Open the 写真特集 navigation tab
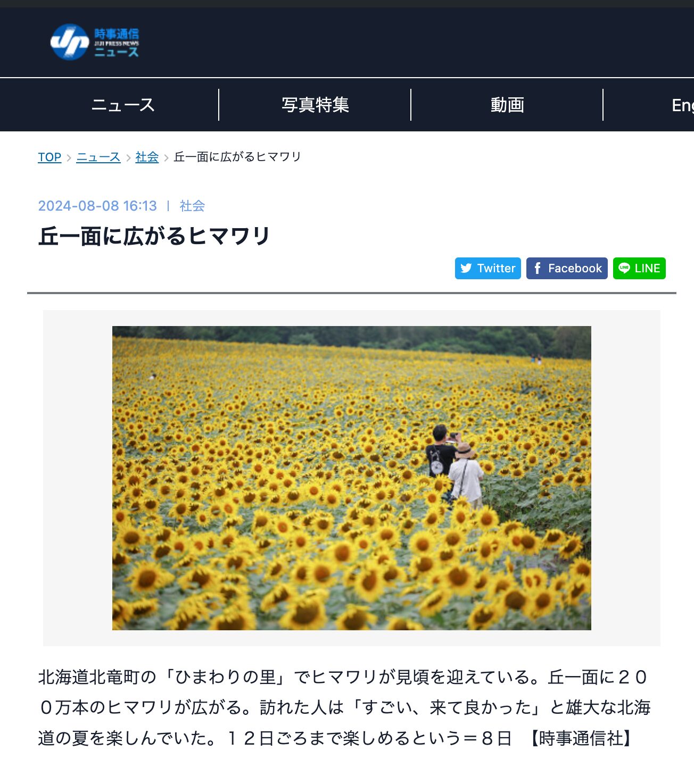Viewport: 694px width, 784px height. tap(315, 105)
